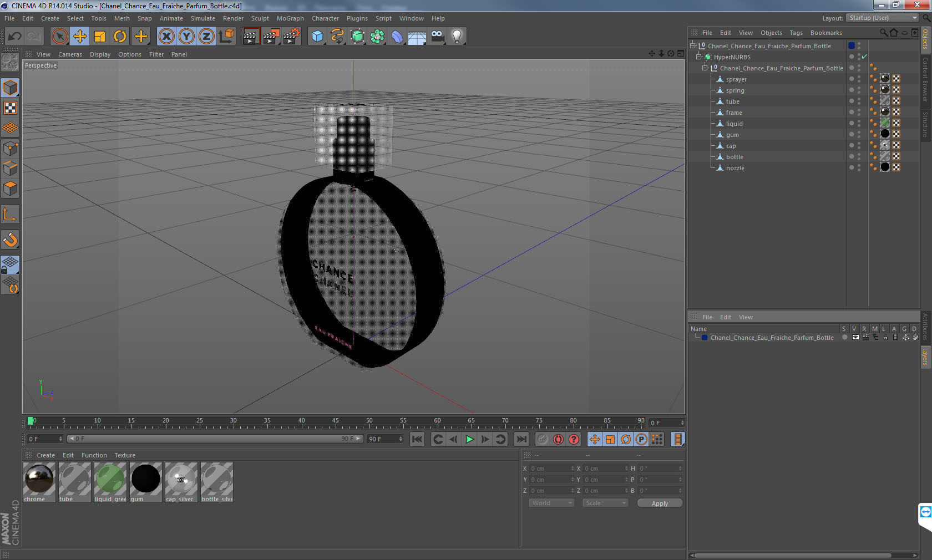Click the record active objects button
Viewport: 932px width, 560px height.
543,439
